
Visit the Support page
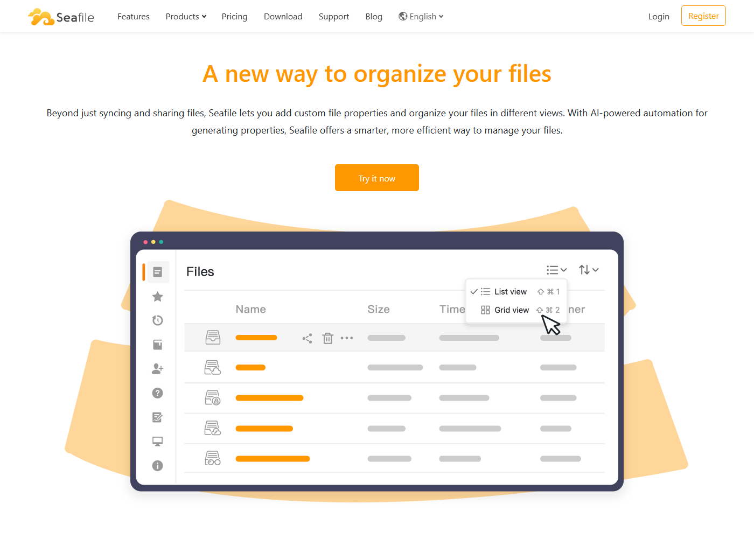[x=334, y=17]
